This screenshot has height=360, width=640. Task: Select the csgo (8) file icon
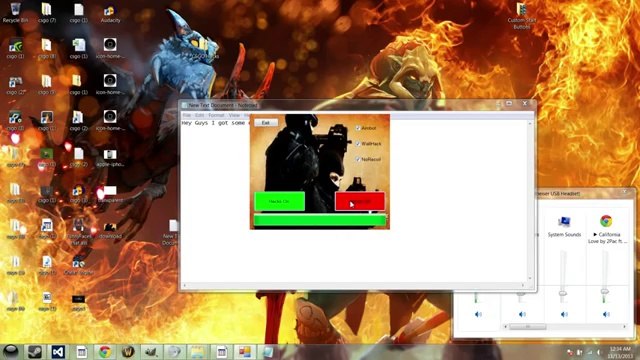47,49
